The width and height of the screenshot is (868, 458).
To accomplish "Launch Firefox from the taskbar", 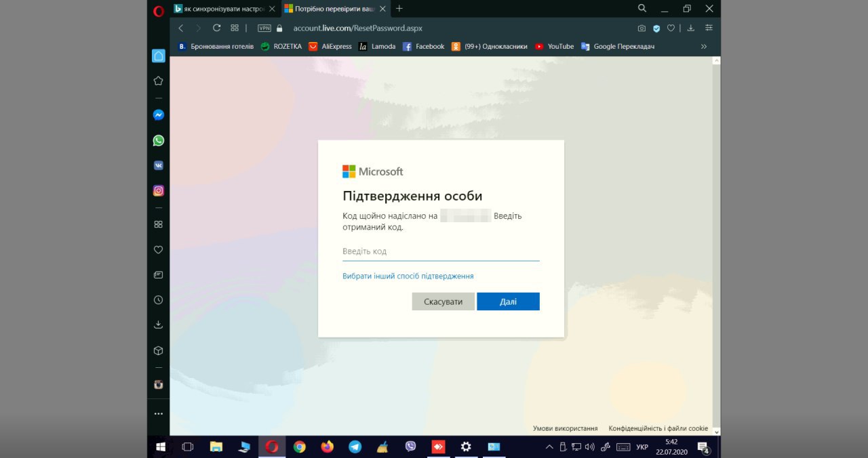I will coord(328,447).
